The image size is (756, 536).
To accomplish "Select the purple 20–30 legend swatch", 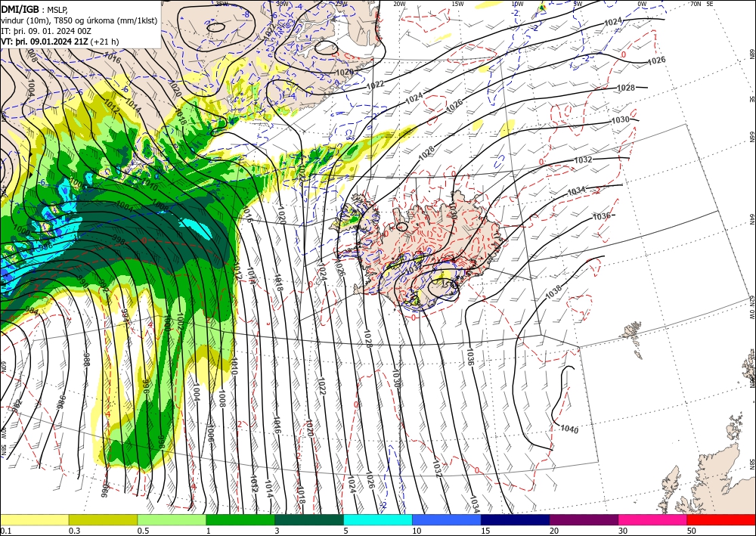I will pyautogui.click(x=584, y=519).
